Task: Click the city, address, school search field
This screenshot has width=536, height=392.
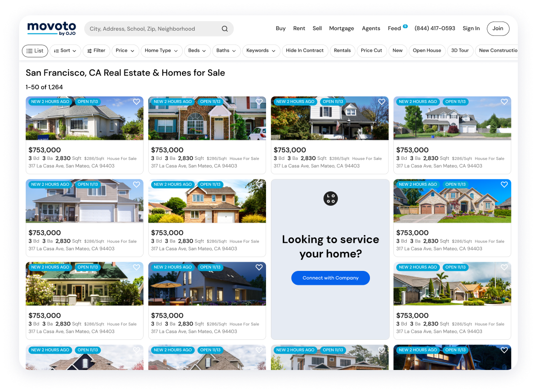Action: click(x=159, y=29)
